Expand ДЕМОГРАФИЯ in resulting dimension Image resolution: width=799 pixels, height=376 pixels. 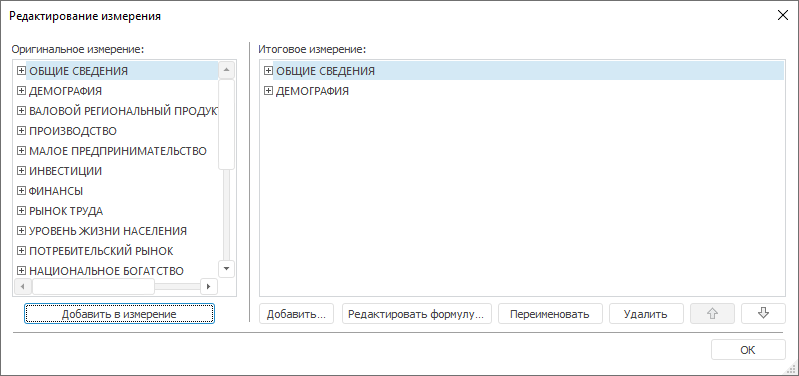click(x=268, y=91)
